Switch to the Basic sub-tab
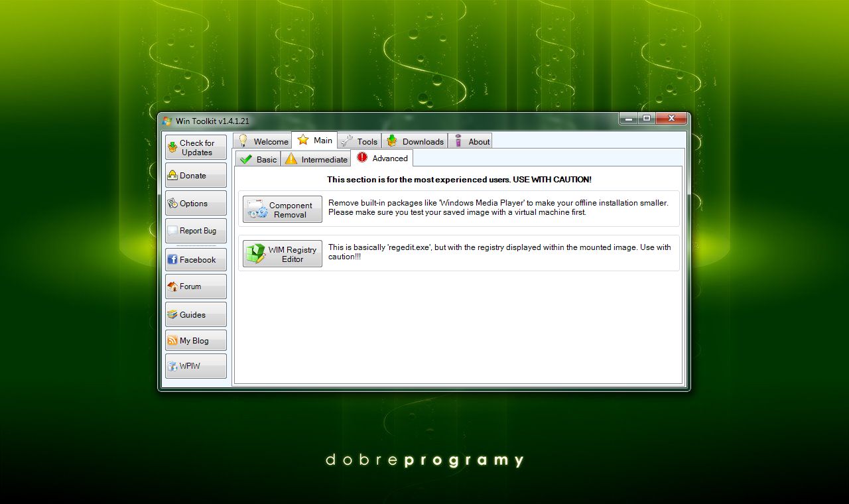Image resolution: width=849 pixels, height=504 pixels. (258, 158)
